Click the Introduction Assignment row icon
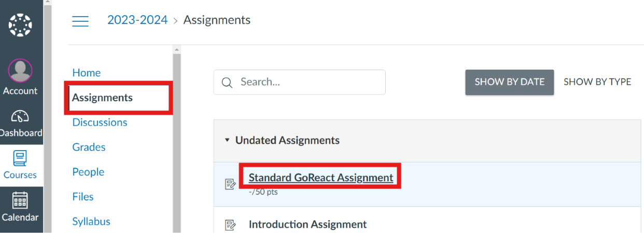 point(230,225)
